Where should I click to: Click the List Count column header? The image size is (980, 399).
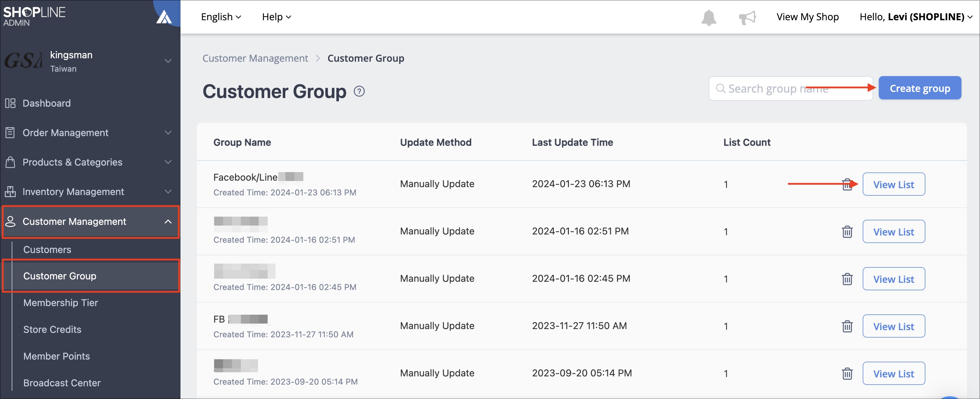click(746, 143)
